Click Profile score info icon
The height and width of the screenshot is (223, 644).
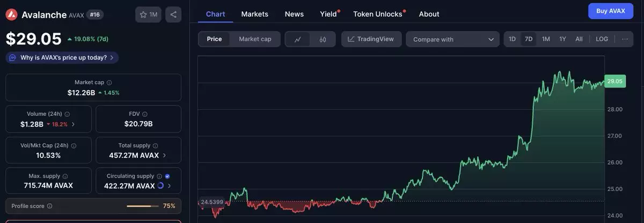50,206
